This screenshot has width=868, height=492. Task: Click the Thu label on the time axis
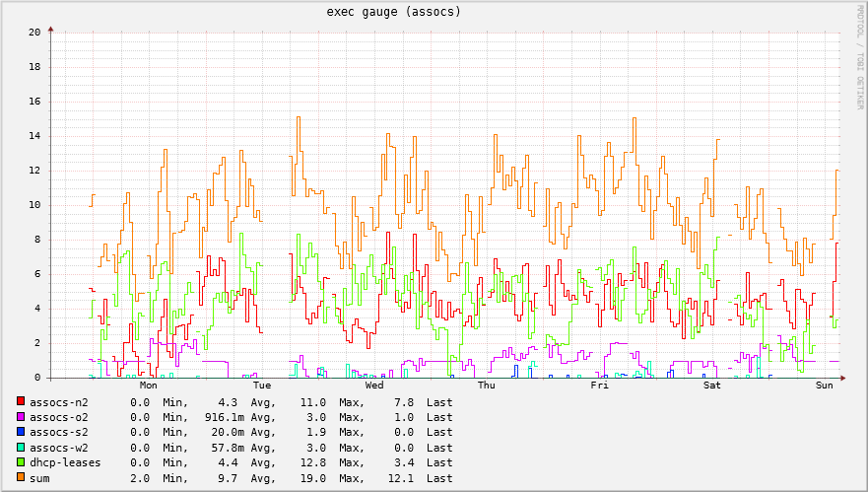[487, 386]
